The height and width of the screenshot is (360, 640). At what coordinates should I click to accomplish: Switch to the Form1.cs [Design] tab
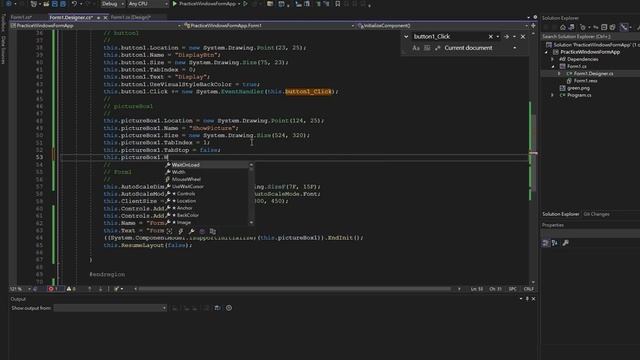131,17
